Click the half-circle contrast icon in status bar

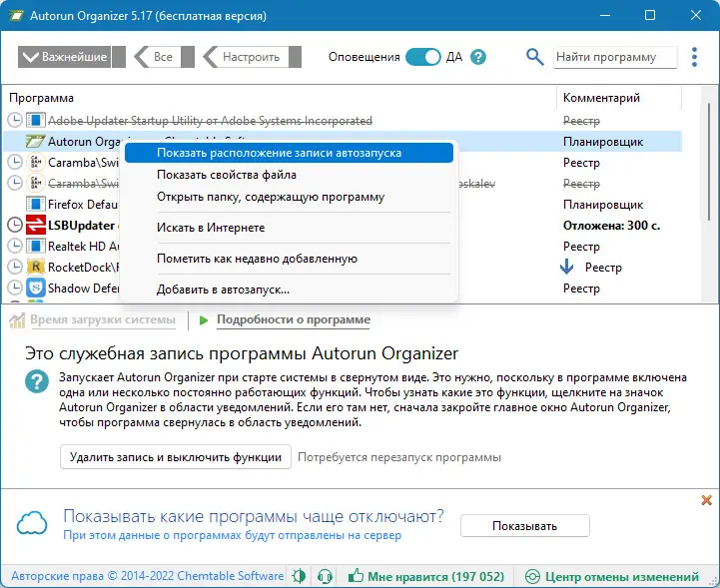coord(299,576)
